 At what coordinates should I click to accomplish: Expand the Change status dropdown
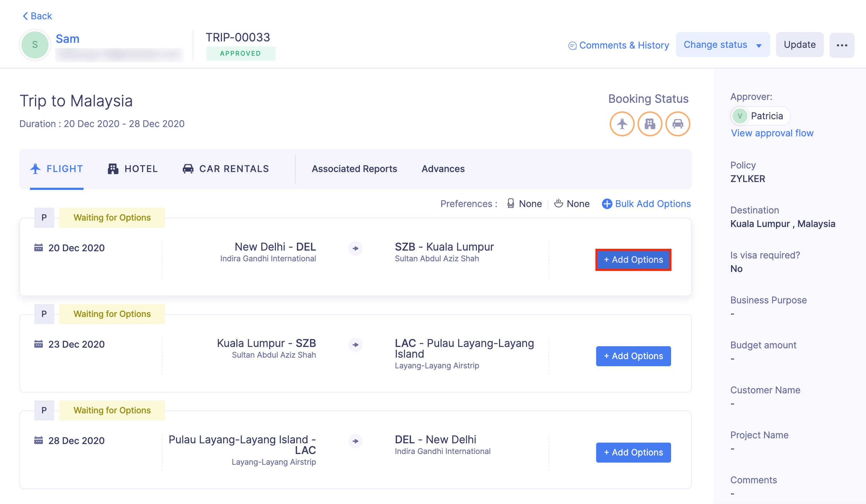(x=722, y=45)
